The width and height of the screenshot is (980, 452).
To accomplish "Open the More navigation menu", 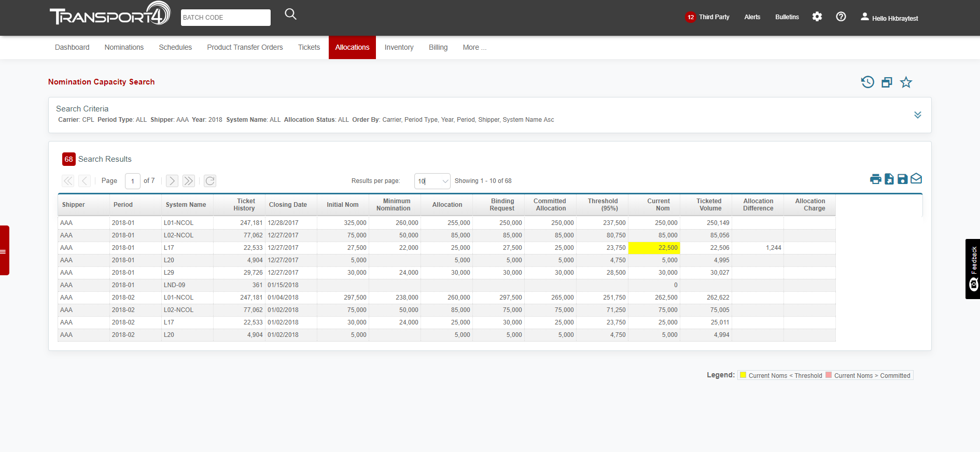I will click(x=474, y=47).
